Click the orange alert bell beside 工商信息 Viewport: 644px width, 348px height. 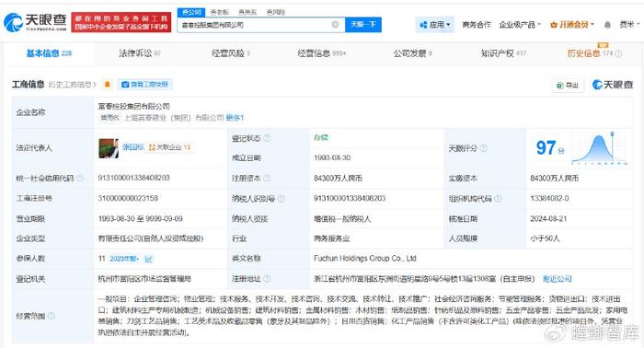tap(108, 84)
